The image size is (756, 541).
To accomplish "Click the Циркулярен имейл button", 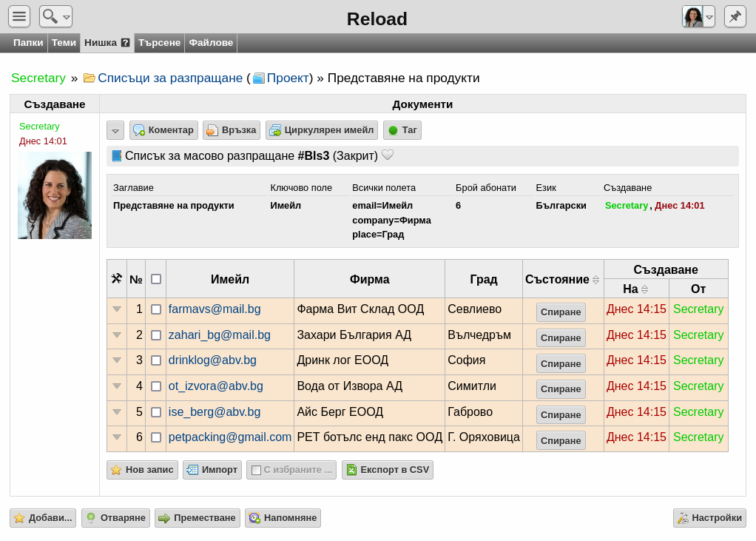I will pyautogui.click(x=322, y=130).
